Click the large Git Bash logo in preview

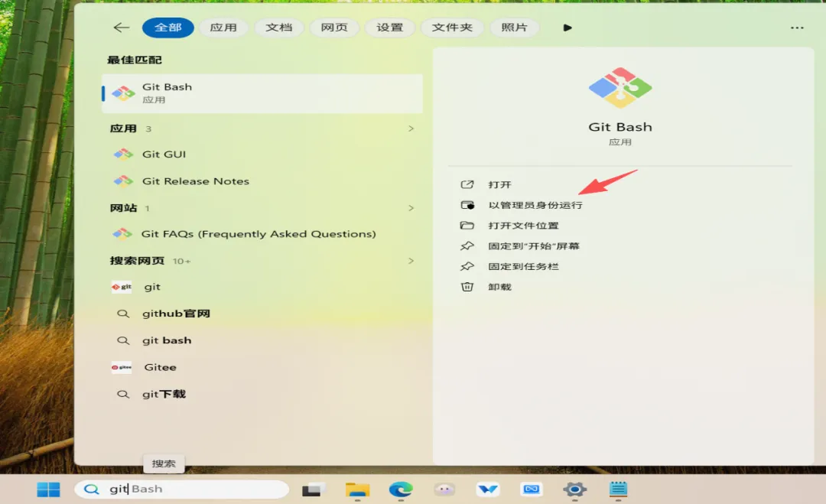point(620,87)
